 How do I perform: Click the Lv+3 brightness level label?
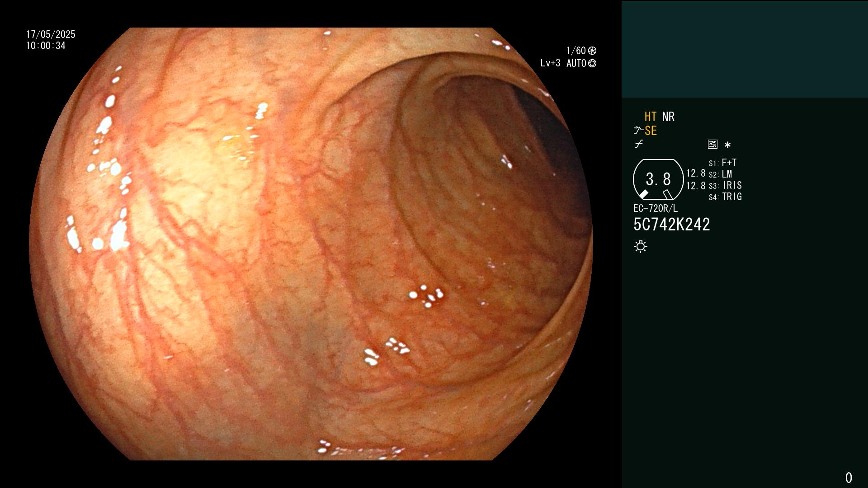550,63
